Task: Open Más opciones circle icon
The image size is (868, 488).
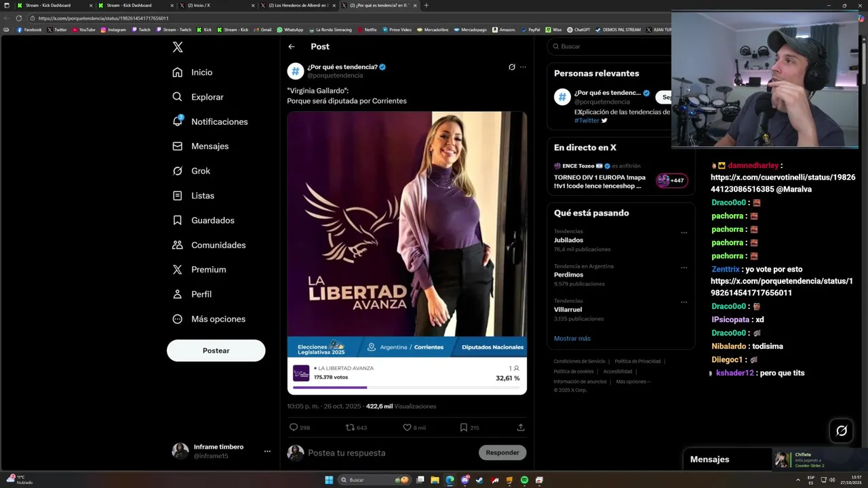Action: click(177, 319)
